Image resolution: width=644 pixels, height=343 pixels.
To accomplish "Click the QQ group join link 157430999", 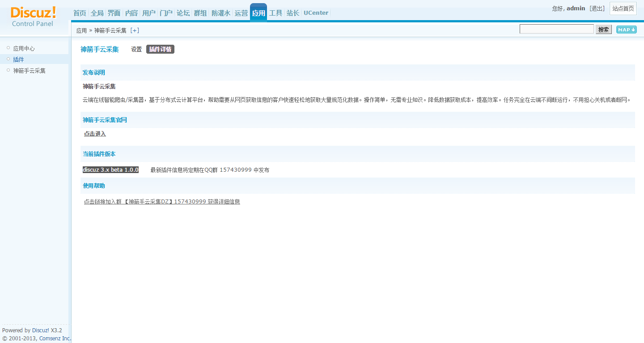I will tap(162, 202).
